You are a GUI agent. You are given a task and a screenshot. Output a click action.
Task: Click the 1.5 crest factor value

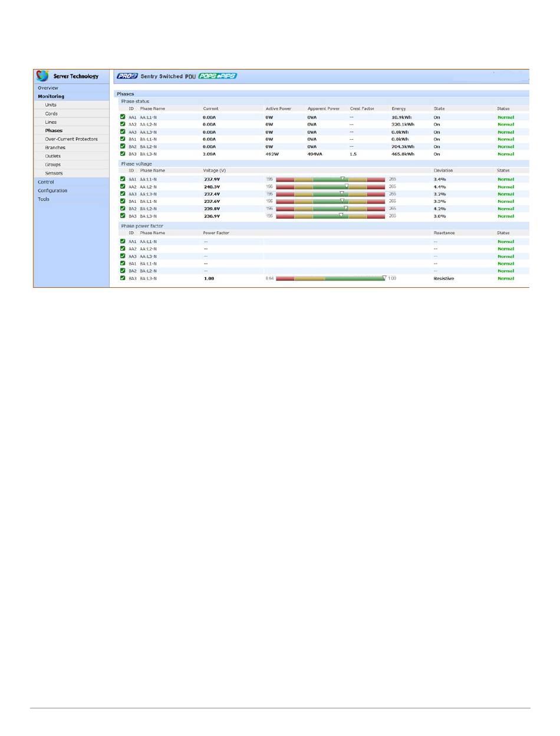pyautogui.click(x=353, y=154)
